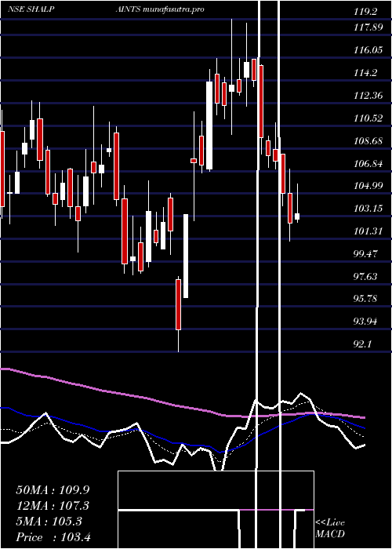The image size is (392, 549).
Task: Click the 97.63 price level label
Action: point(365,277)
